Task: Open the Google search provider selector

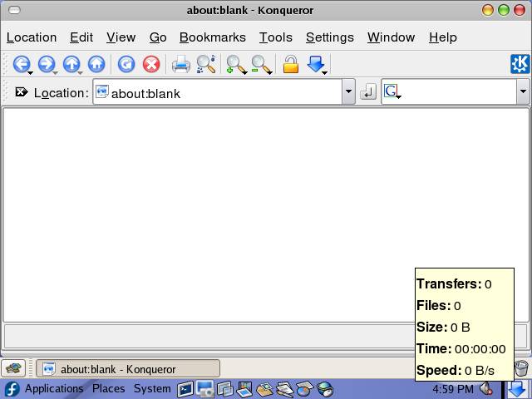Action: click(x=392, y=92)
